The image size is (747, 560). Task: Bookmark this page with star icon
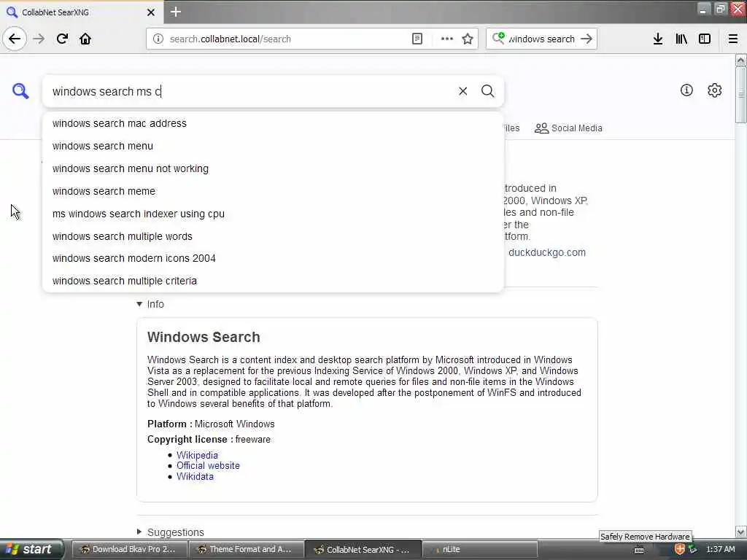pos(468,39)
